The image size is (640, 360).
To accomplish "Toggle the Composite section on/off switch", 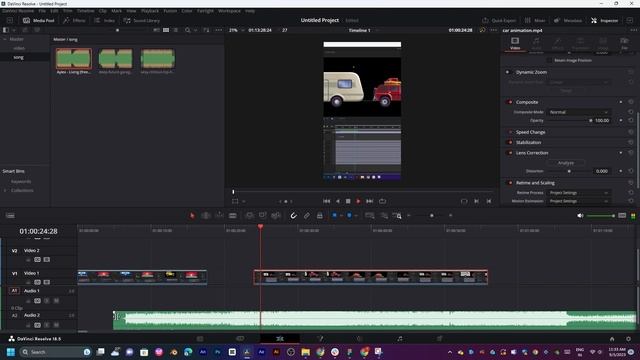I will click(510, 102).
